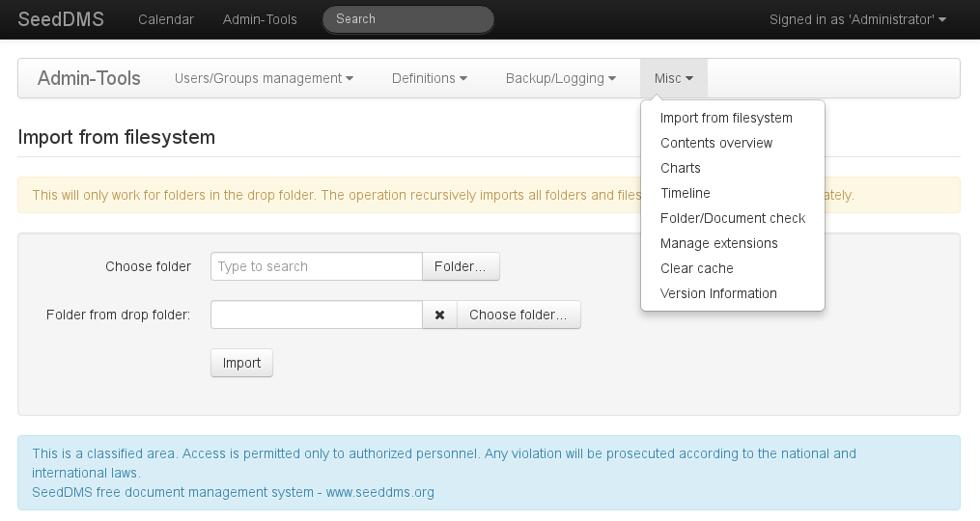Go to Manage extensions
Screen dimensions: 980x521
[719, 243]
